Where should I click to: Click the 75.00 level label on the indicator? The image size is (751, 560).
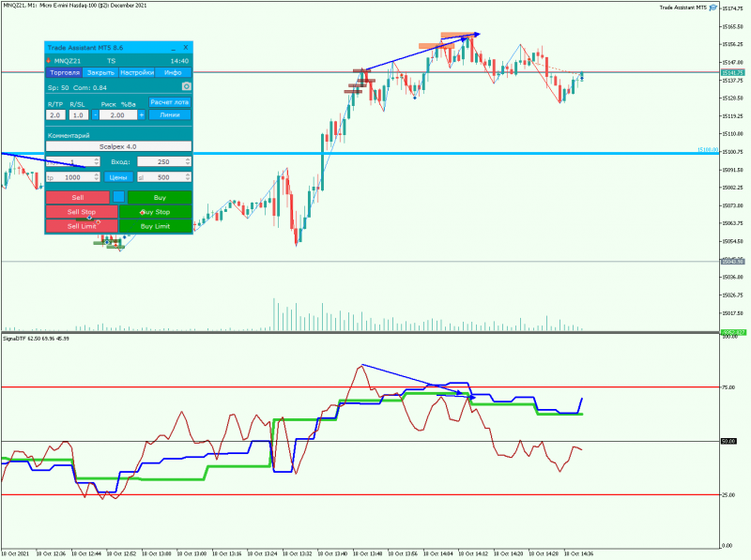coord(728,387)
